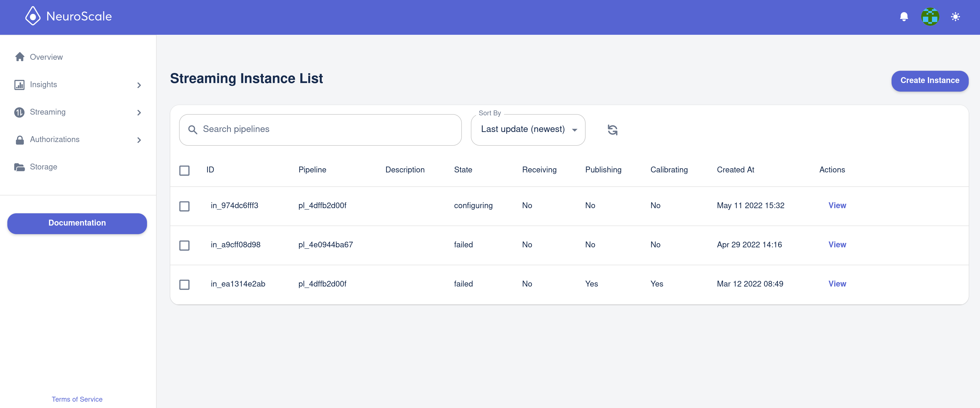This screenshot has width=980, height=408.
Task: Open the user avatar menu
Action: pyautogui.click(x=930, y=17)
